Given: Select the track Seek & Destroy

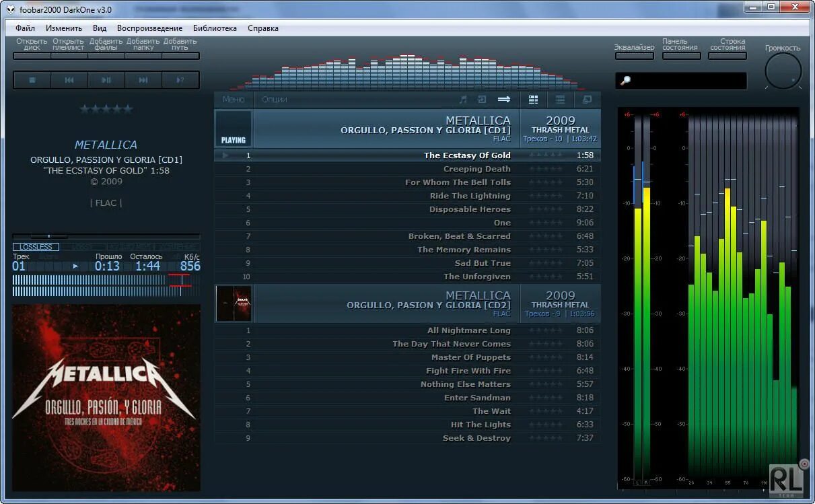Looking at the screenshot, I should [408, 438].
